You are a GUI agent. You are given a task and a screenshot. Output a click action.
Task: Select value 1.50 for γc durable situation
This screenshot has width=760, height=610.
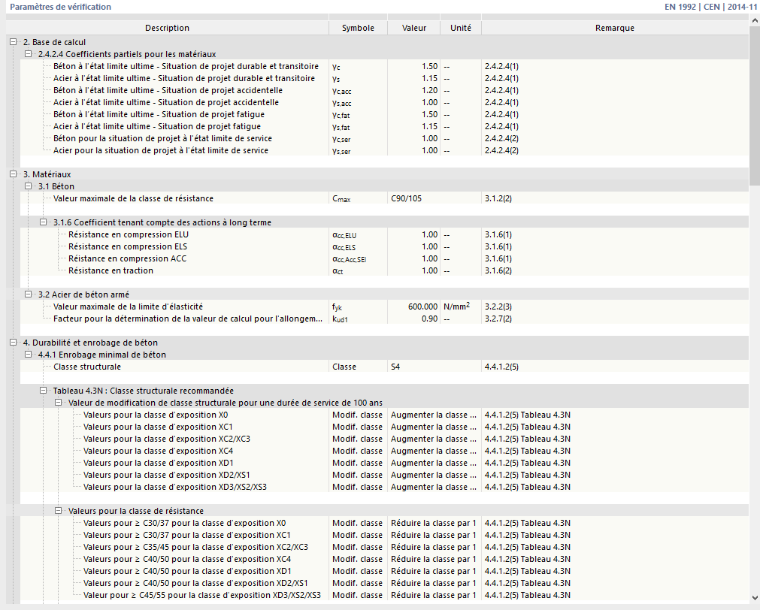(414, 66)
